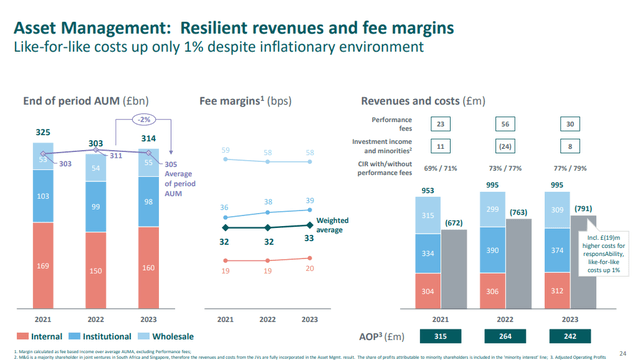Viewport: 640px width, 360px height.
Task: Click the AOP box showing 242
Action: (570, 336)
